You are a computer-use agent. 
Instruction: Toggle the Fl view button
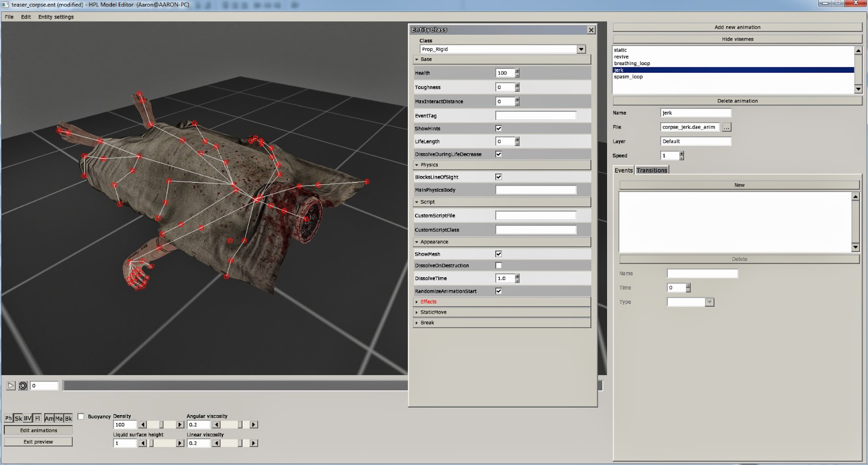click(x=37, y=418)
